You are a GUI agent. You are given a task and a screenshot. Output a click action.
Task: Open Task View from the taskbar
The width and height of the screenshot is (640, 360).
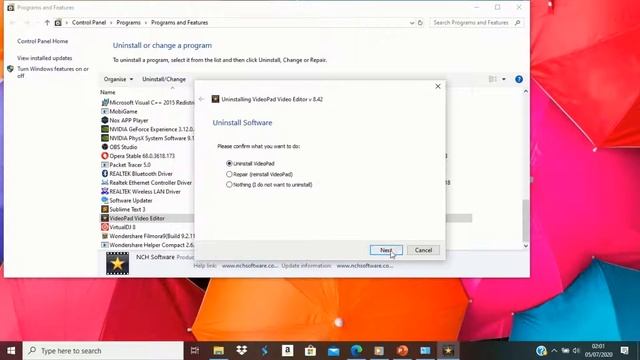point(195,351)
